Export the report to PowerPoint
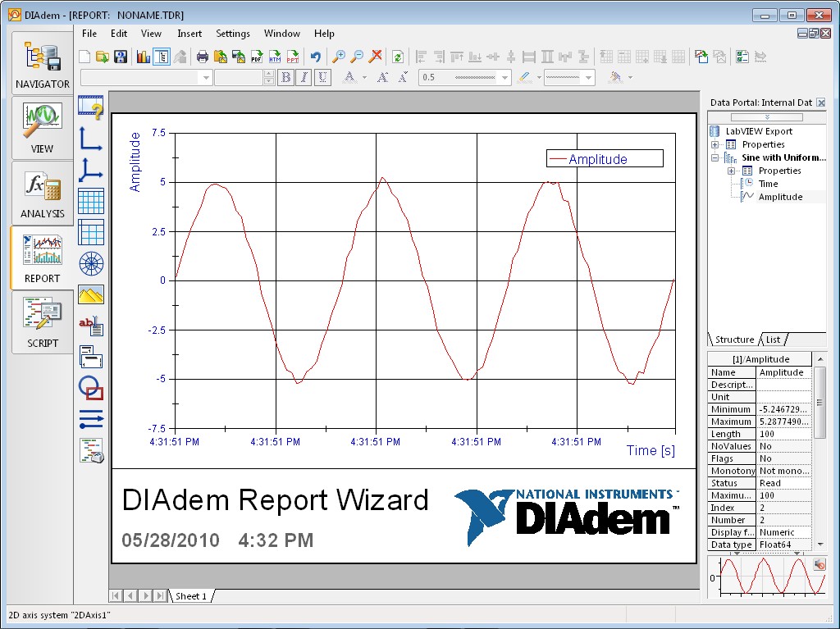The width and height of the screenshot is (840, 629). (x=293, y=57)
